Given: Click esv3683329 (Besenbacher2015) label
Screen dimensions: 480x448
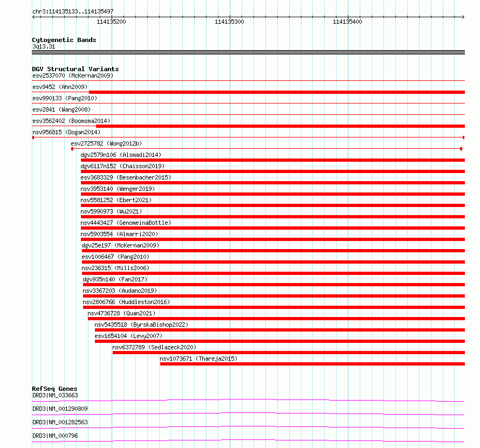Looking at the screenshot, I should [x=126, y=177].
